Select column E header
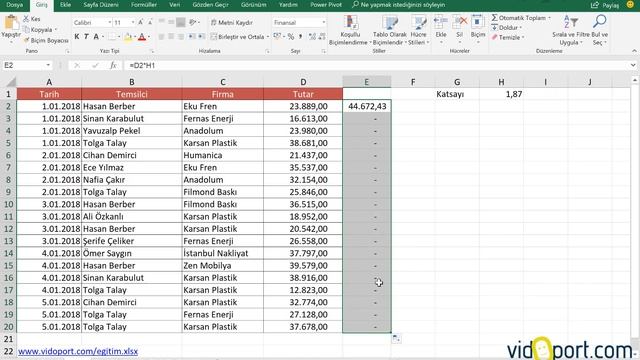 tap(367, 82)
